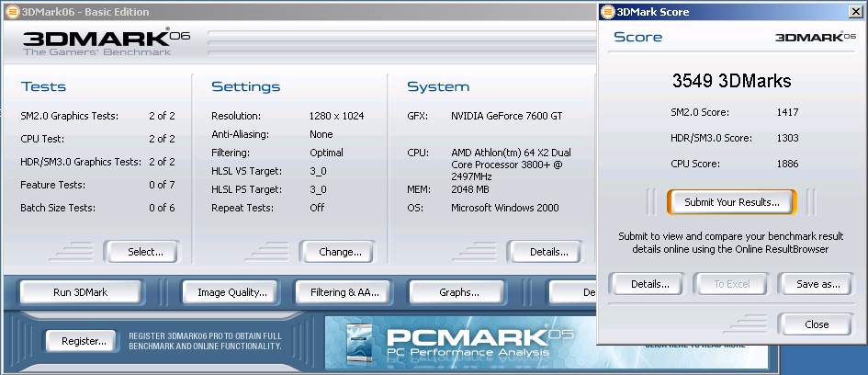The image size is (868, 375).
Task: Start benchmark with Run 3DMark button
Action: 80,292
